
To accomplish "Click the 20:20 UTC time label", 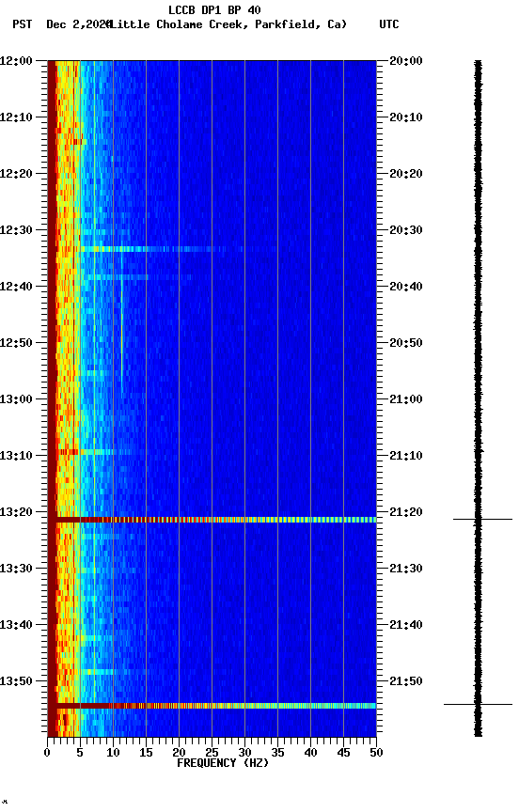I will [x=406, y=174].
